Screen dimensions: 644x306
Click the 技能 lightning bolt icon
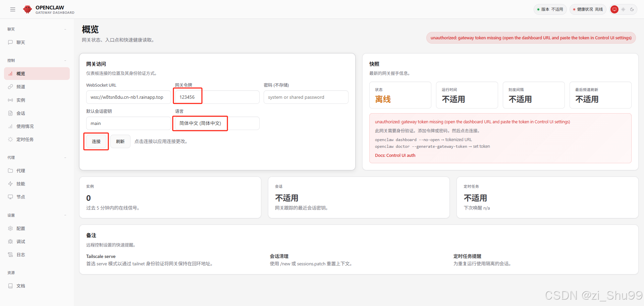click(x=10, y=184)
